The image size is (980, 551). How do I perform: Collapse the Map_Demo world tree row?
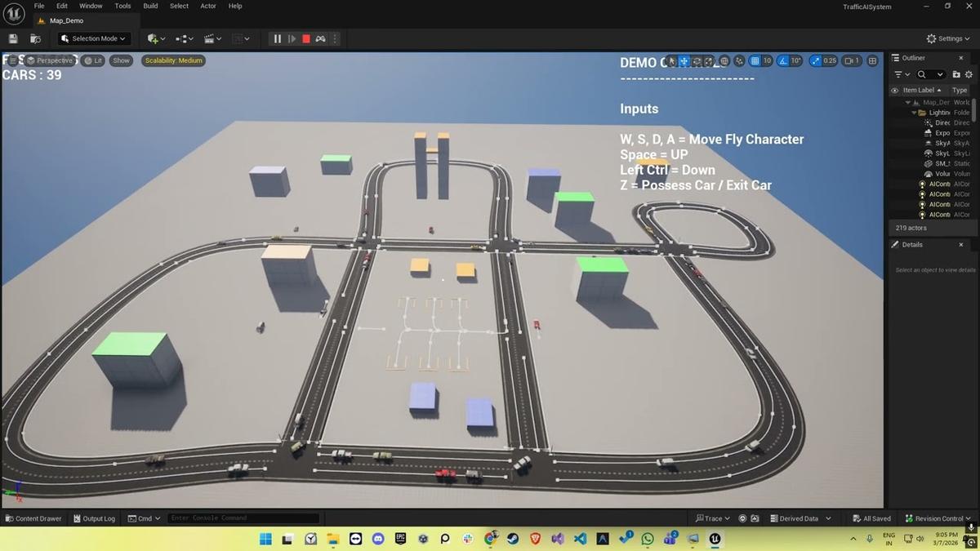(907, 102)
